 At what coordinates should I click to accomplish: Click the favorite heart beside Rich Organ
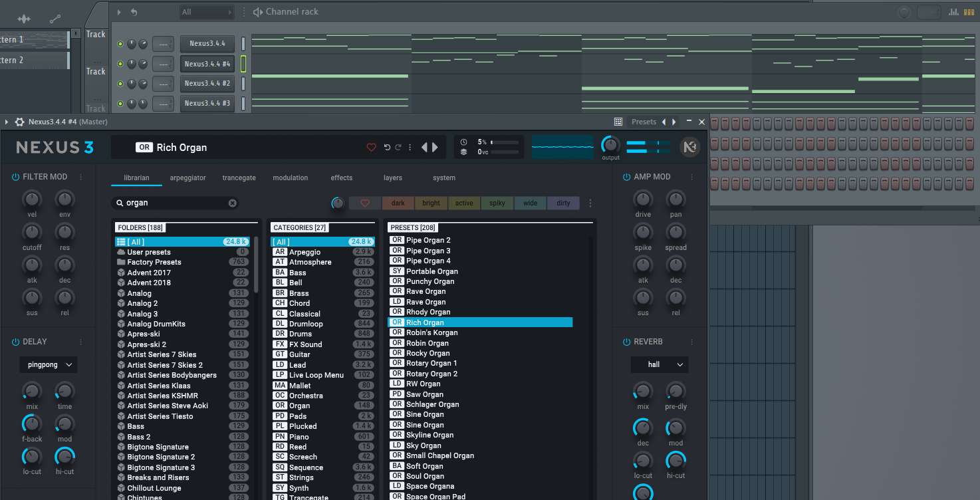coord(372,148)
